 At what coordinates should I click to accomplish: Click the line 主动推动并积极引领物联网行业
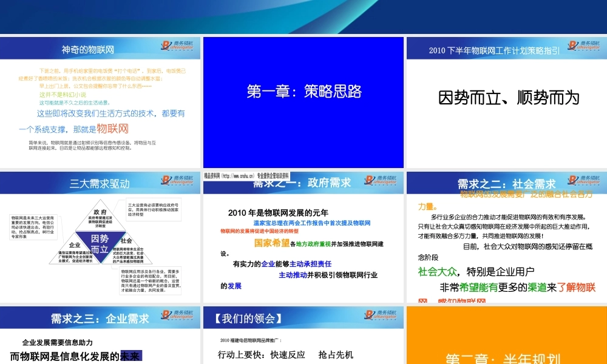pos(328,275)
